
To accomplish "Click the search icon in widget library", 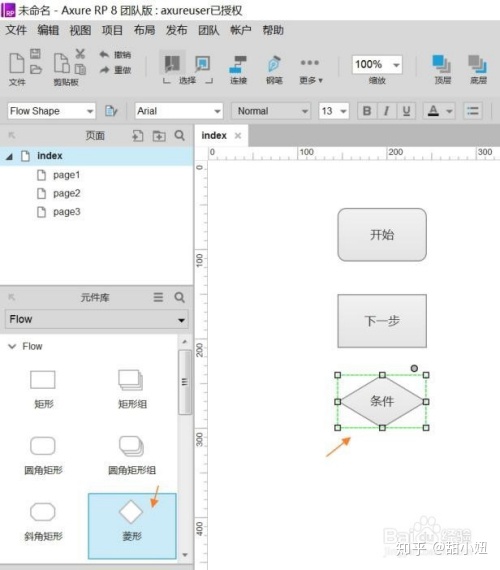I will coord(180,297).
